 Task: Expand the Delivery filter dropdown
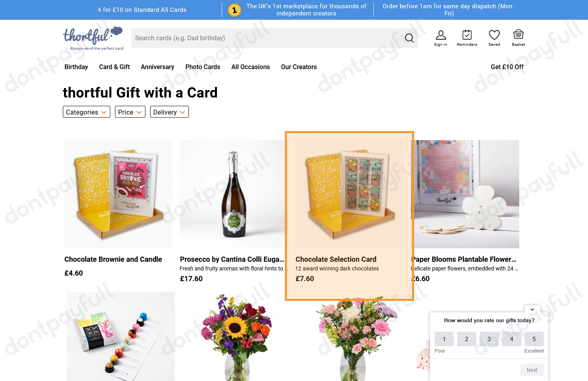click(169, 112)
